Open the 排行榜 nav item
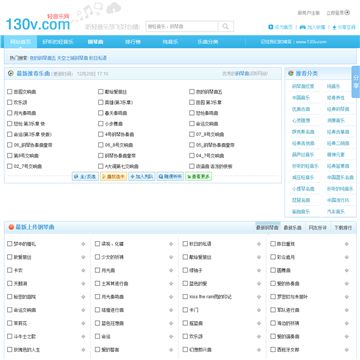This screenshot has height=360, width=360. [x=133, y=42]
